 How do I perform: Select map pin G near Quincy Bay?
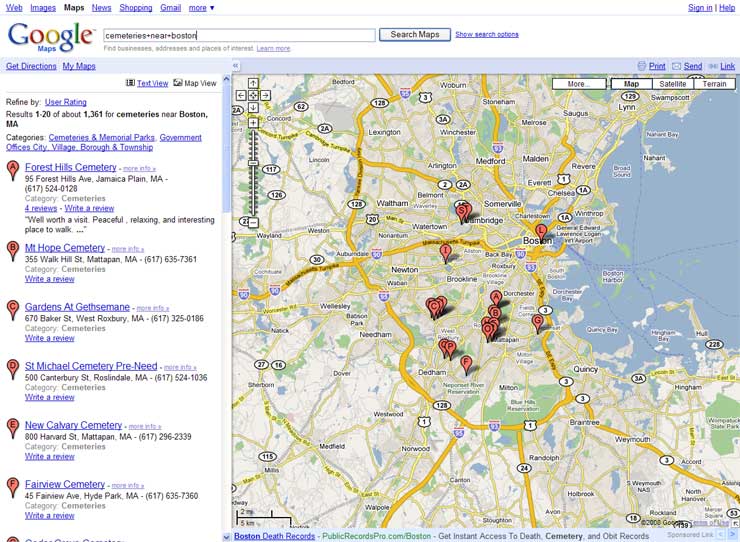pos(537,323)
